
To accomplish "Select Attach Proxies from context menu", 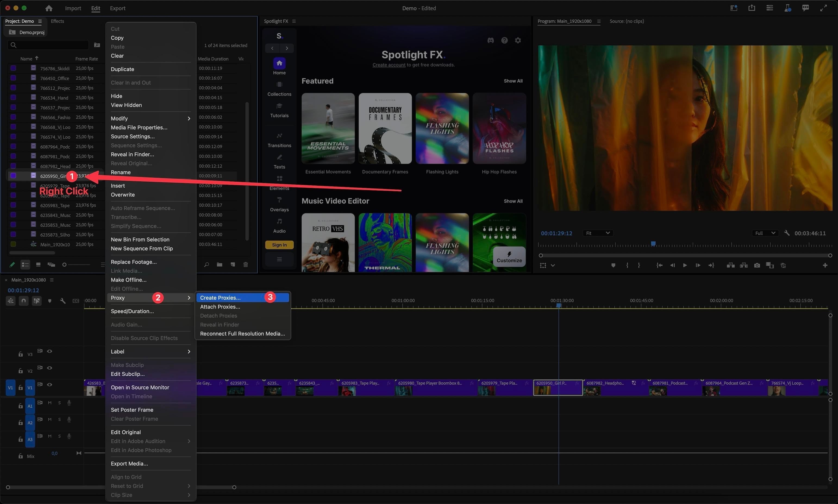I will tap(220, 306).
